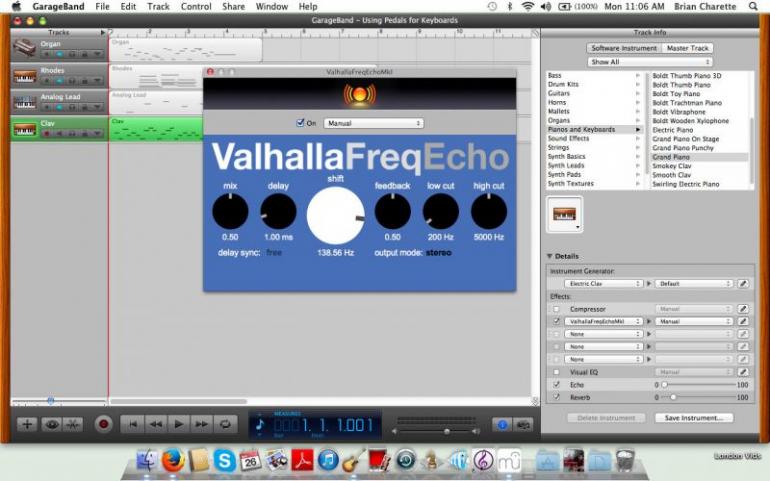Open the Manual preset dropdown beside ValhallaFreqEchoMkI
The height and width of the screenshot is (481, 770).
(694, 321)
